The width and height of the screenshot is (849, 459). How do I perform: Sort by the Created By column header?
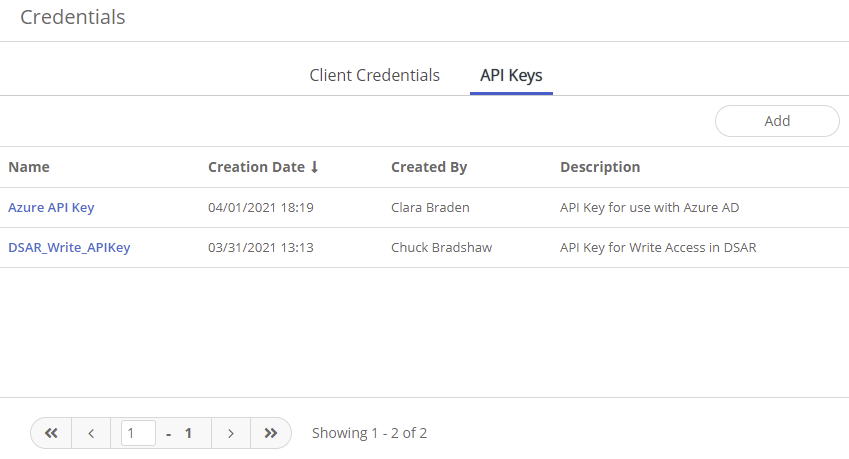coord(429,167)
